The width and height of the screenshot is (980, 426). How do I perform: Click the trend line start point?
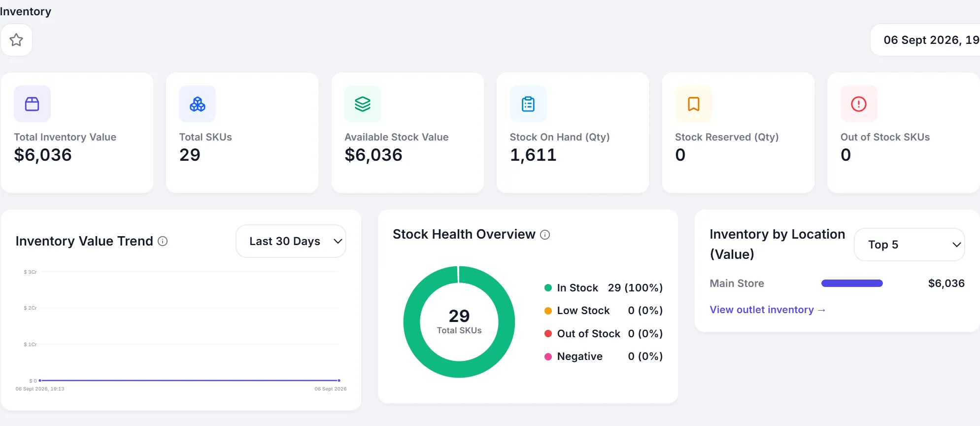pos(40,381)
